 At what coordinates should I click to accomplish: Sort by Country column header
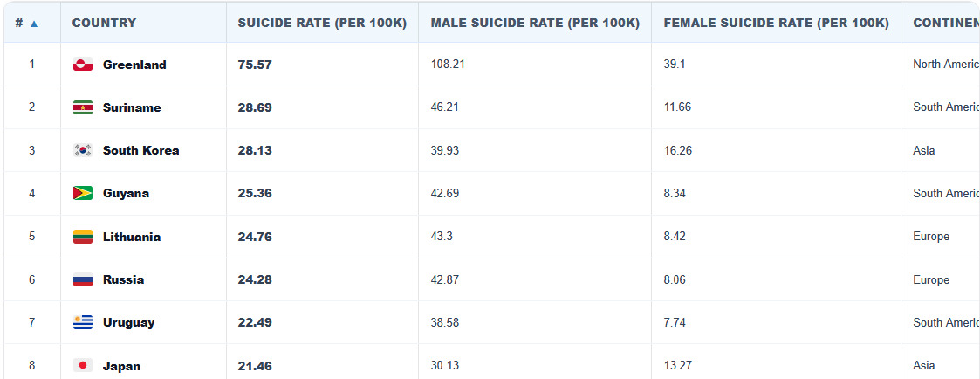pyautogui.click(x=104, y=23)
